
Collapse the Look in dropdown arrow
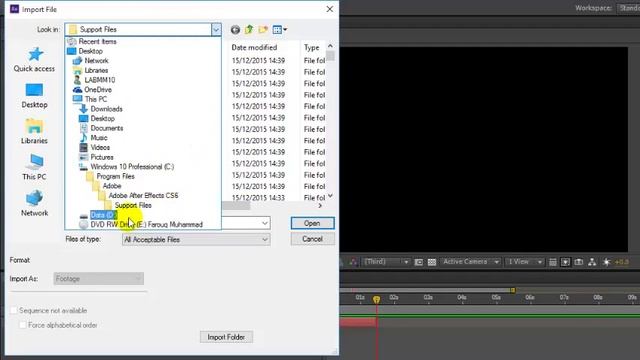click(216, 29)
